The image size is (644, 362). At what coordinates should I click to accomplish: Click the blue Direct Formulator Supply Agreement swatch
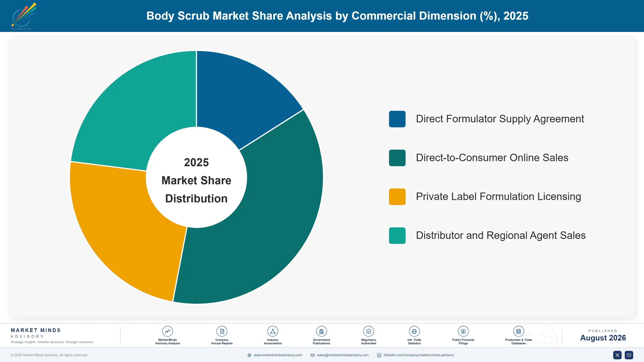click(397, 119)
